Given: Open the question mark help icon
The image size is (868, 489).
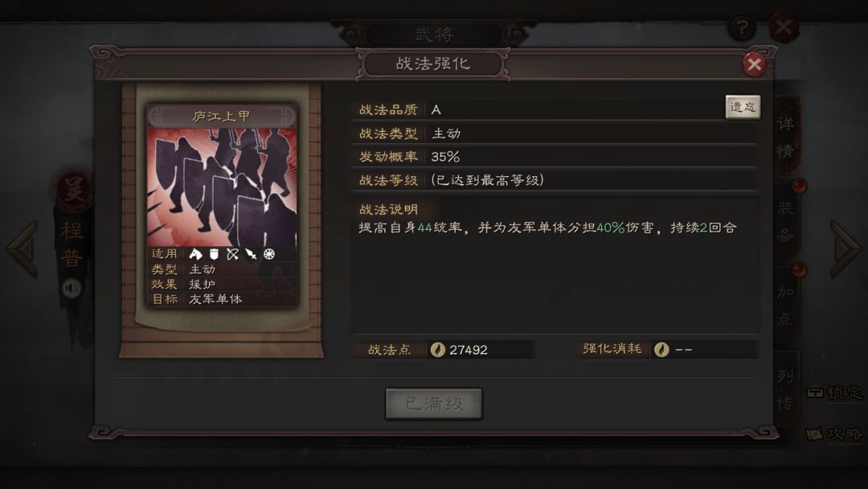Looking at the screenshot, I should pyautogui.click(x=741, y=27).
